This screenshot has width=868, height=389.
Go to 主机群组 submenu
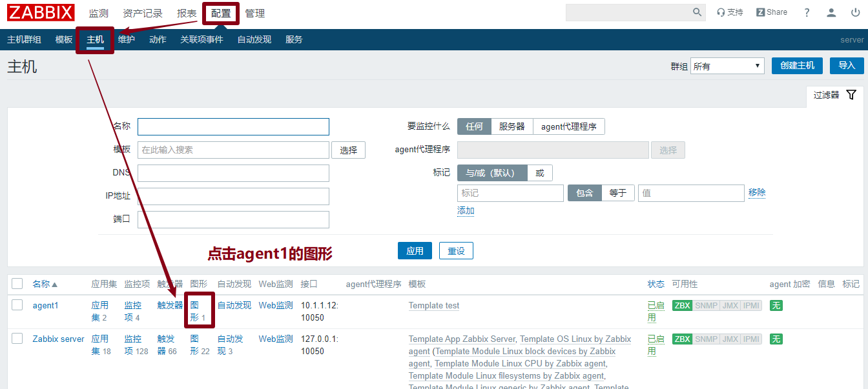click(x=24, y=39)
